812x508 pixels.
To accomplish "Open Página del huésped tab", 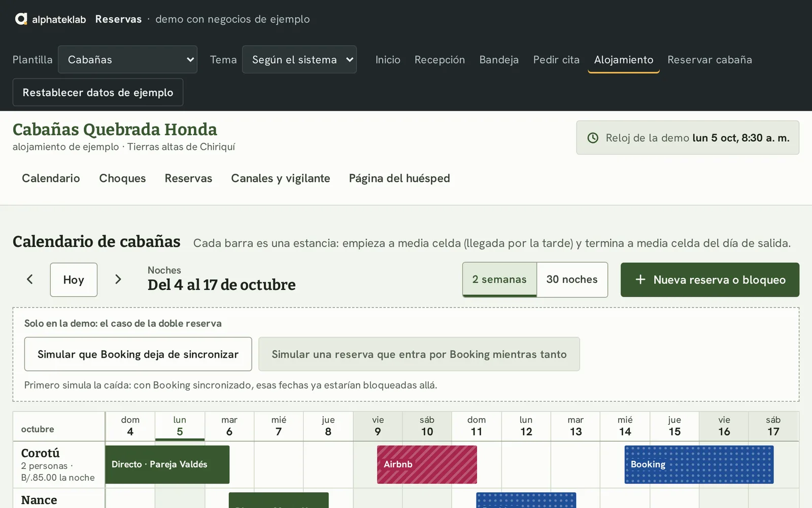I will pos(399,178).
